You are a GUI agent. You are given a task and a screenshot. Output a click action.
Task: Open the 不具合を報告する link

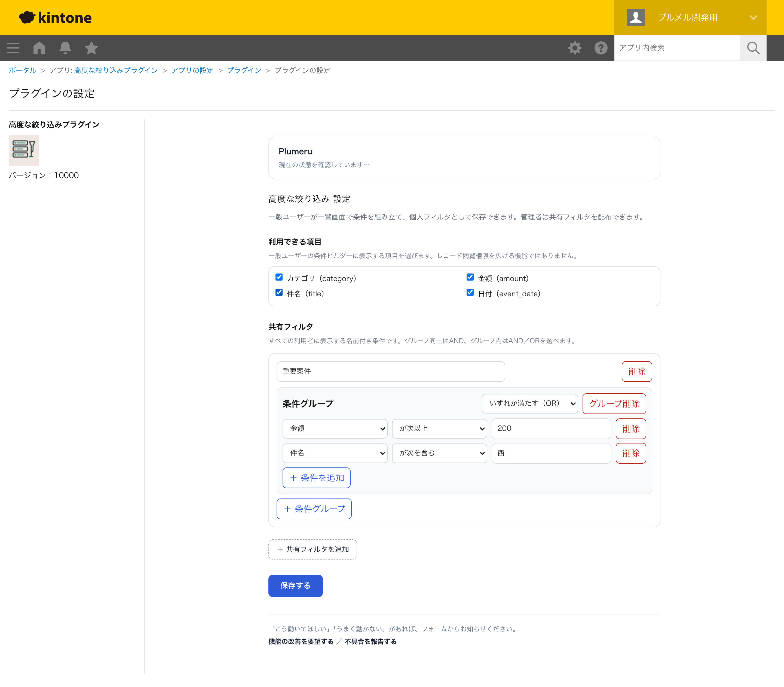[x=370, y=642]
